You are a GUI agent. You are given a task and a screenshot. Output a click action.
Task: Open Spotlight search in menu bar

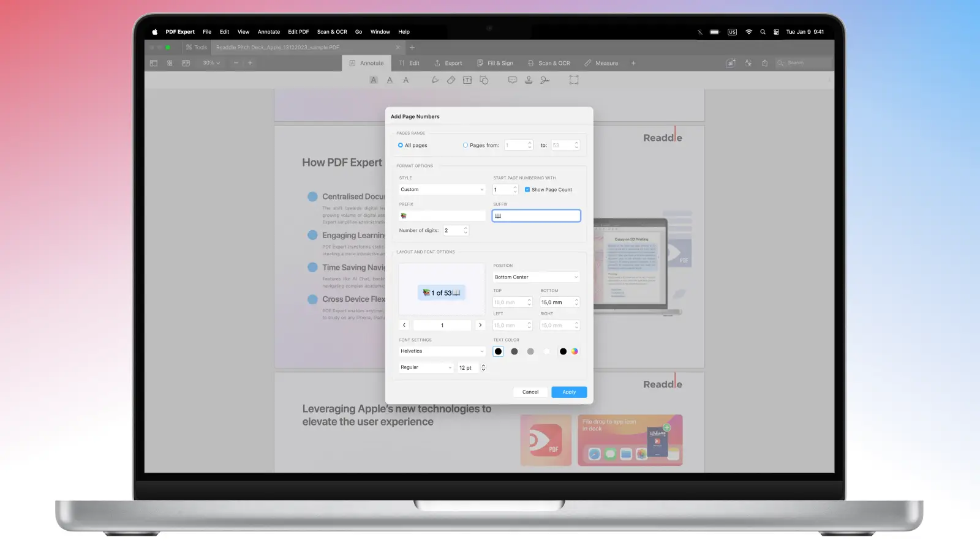763,32
